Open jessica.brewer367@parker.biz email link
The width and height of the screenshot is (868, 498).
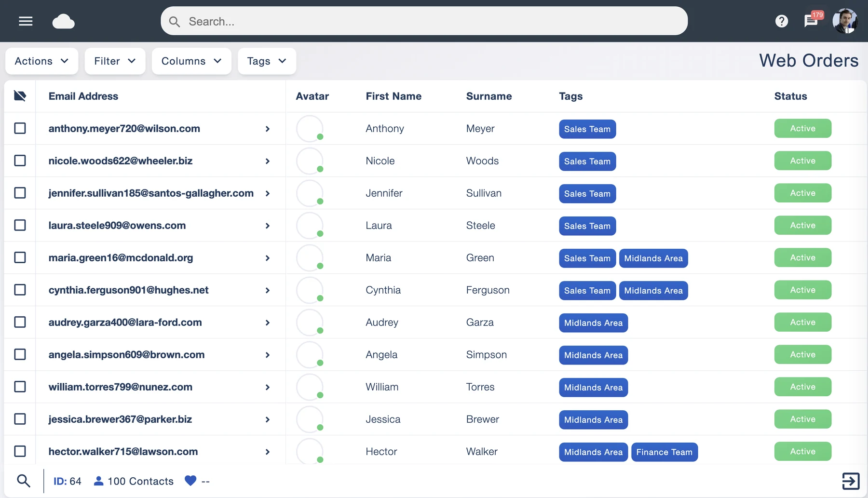120,419
